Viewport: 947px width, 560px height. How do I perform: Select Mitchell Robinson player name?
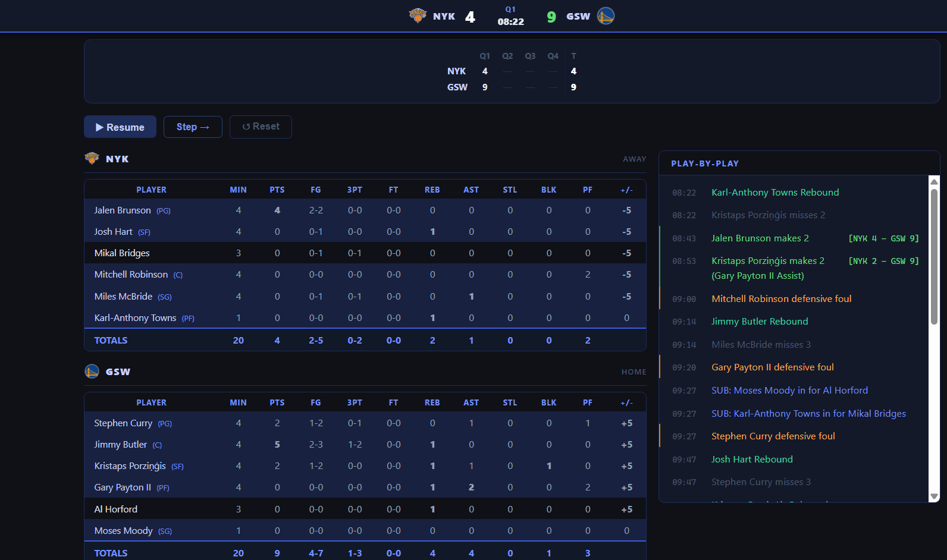131,274
